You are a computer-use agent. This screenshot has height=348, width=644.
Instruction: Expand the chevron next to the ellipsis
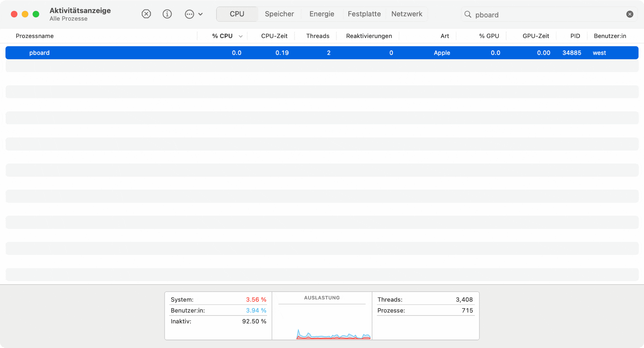(200, 14)
